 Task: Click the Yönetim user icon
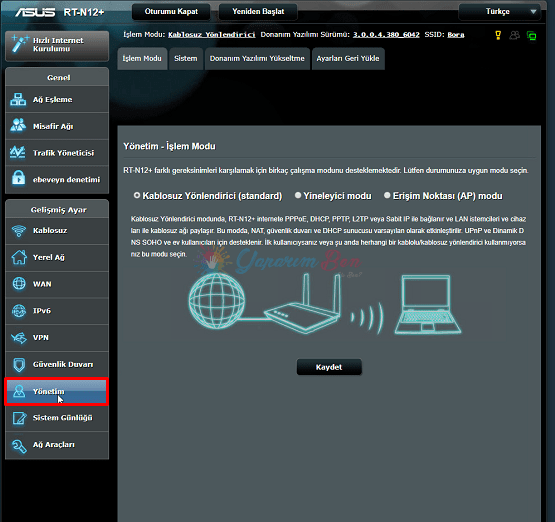point(19,391)
